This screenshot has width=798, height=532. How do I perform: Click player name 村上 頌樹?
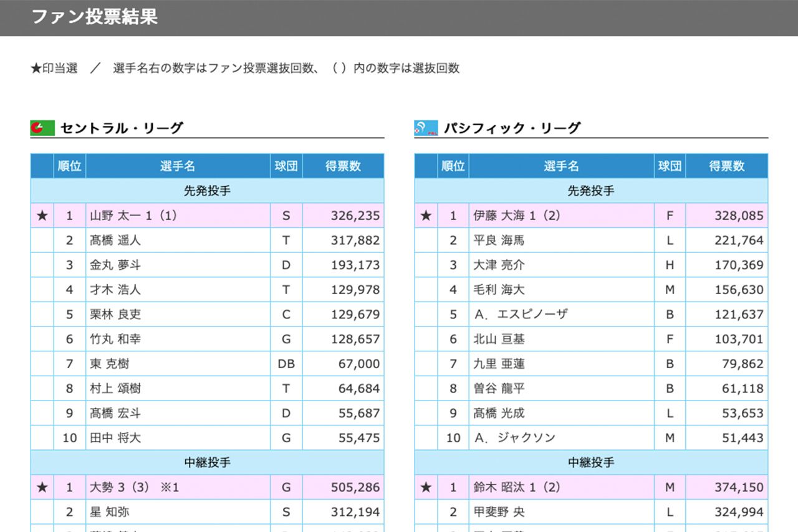pos(115,388)
